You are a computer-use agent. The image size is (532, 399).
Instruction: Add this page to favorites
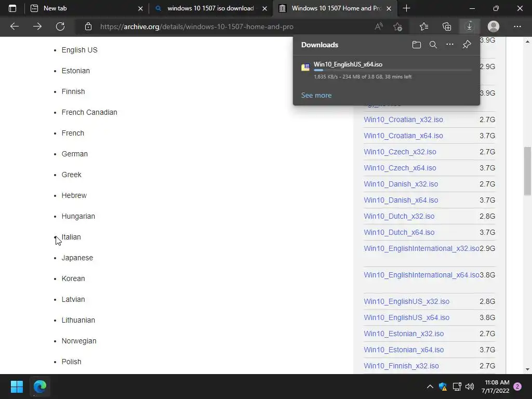(x=397, y=26)
